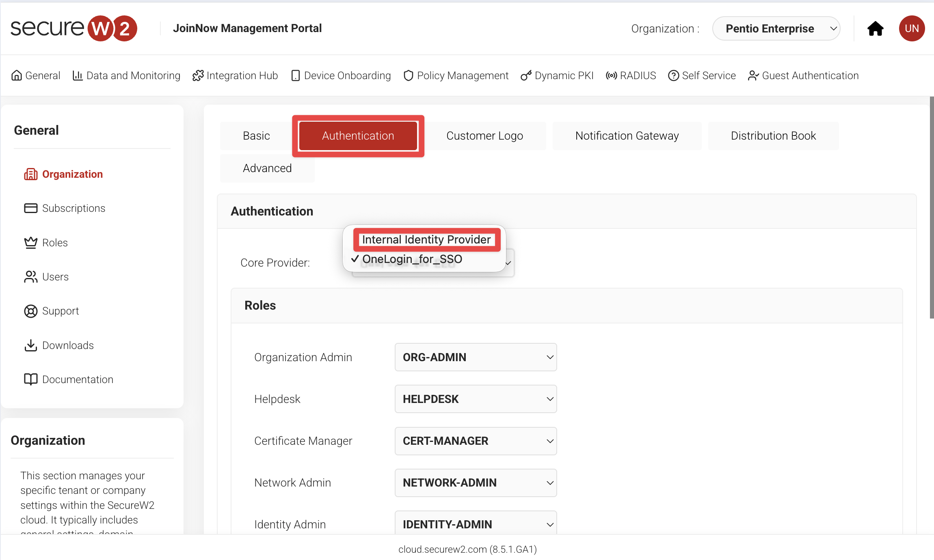Open the Organization selector Pentio Enterprise
Screen dimensions: 934x560
pos(776,28)
